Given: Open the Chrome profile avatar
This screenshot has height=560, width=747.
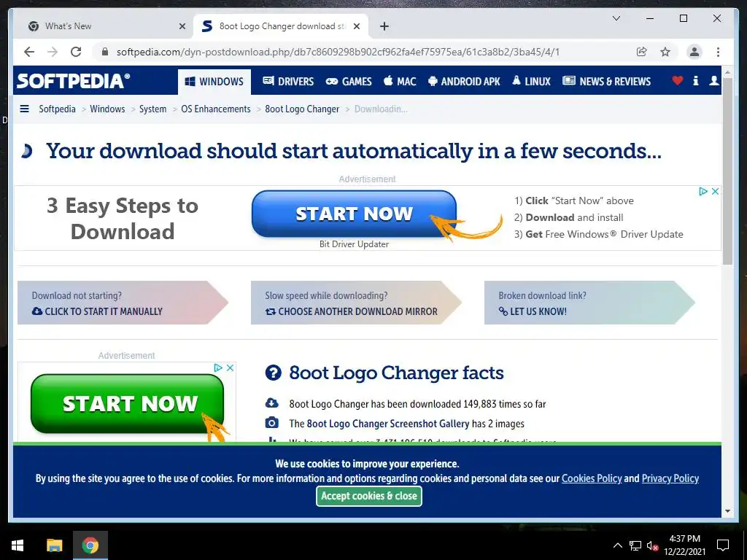Looking at the screenshot, I should [x=694, y=52].
